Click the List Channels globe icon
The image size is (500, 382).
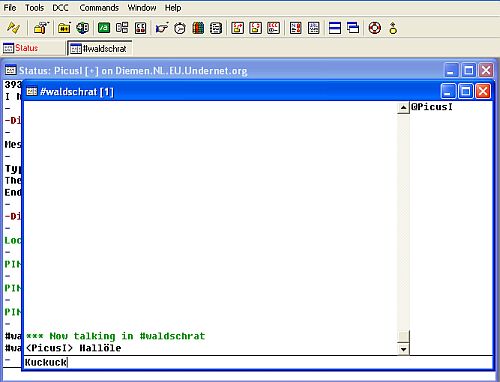(82, 28)
